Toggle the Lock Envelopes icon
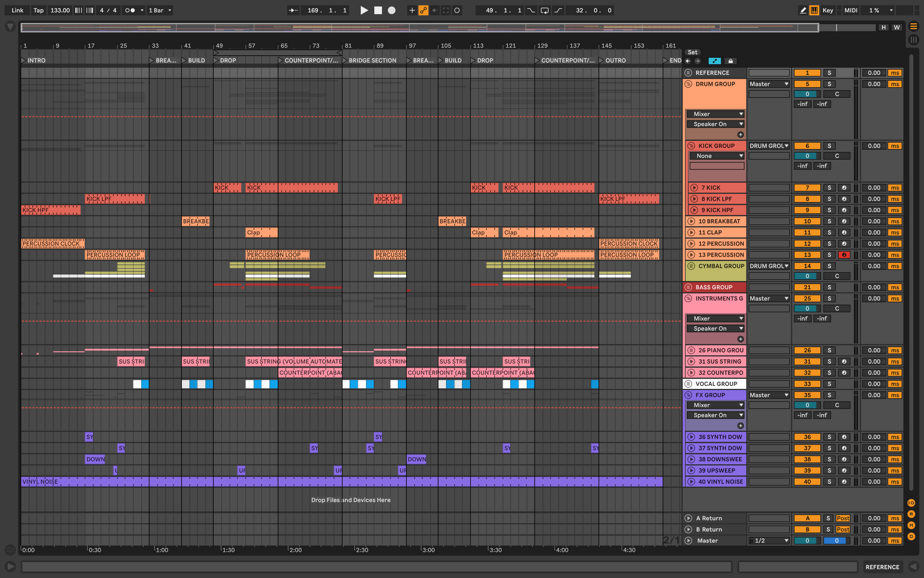924x578 pixels. point(730,61)
